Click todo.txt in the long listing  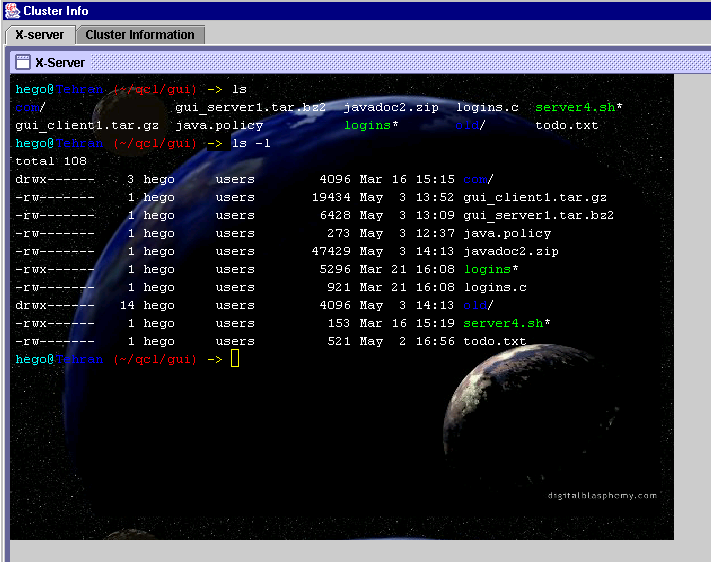pyautogui.click(x=495, y=342)
